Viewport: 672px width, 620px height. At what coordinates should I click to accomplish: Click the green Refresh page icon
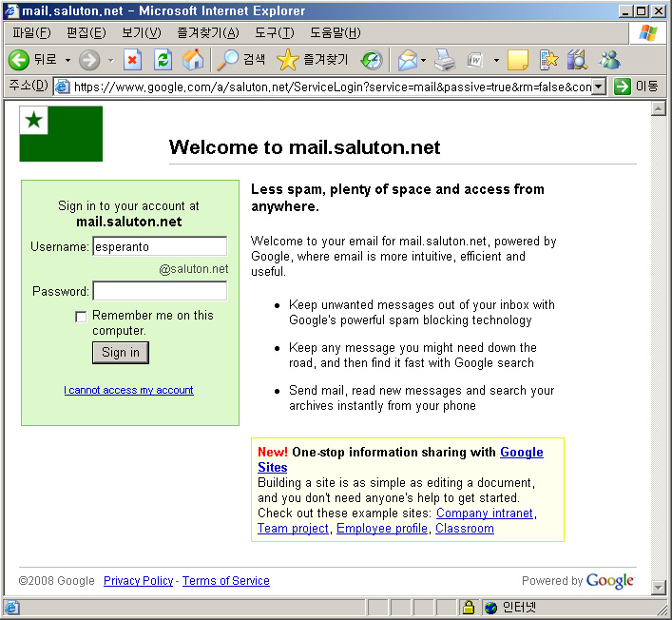coord(163,60)
